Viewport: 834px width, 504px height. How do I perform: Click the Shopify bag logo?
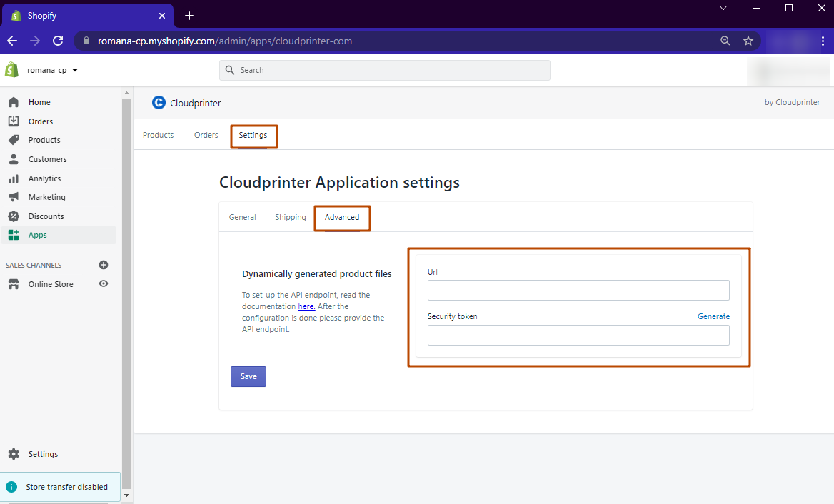pyautogui.click(x=11, y=70)
